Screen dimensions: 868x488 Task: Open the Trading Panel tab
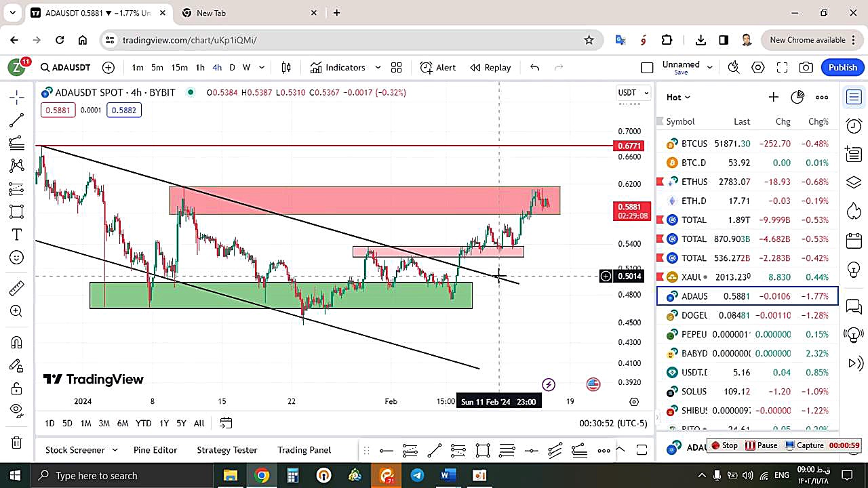coord(304,449)
